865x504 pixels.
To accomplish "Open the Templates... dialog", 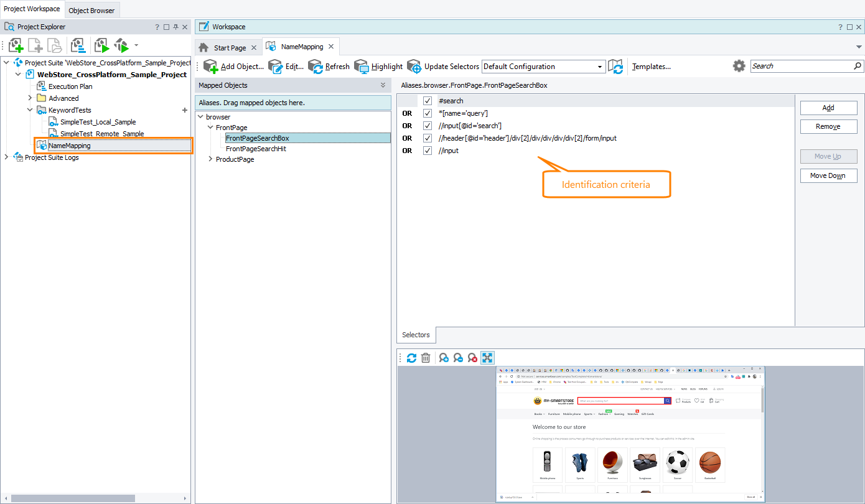I will click(x=651, y=66).
